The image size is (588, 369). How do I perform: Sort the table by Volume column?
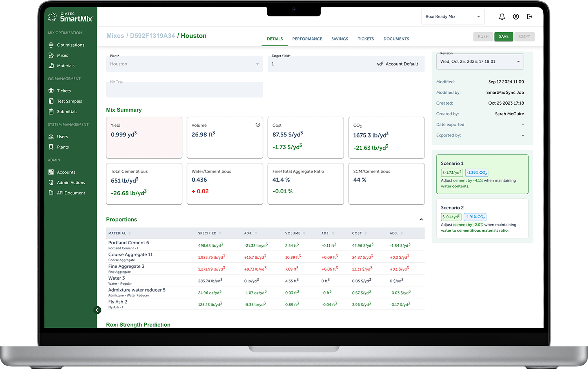coord(295,233)
